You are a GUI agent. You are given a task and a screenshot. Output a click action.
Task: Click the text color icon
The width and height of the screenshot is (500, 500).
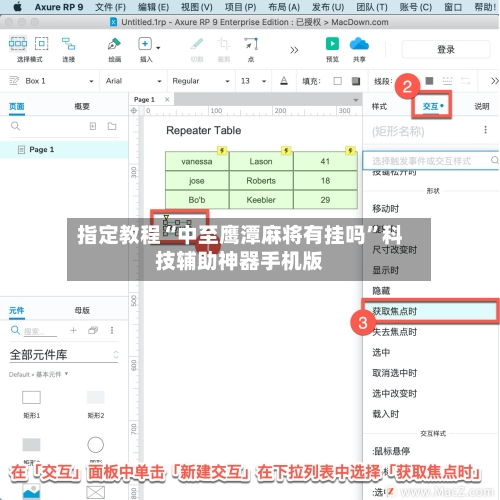284,81
